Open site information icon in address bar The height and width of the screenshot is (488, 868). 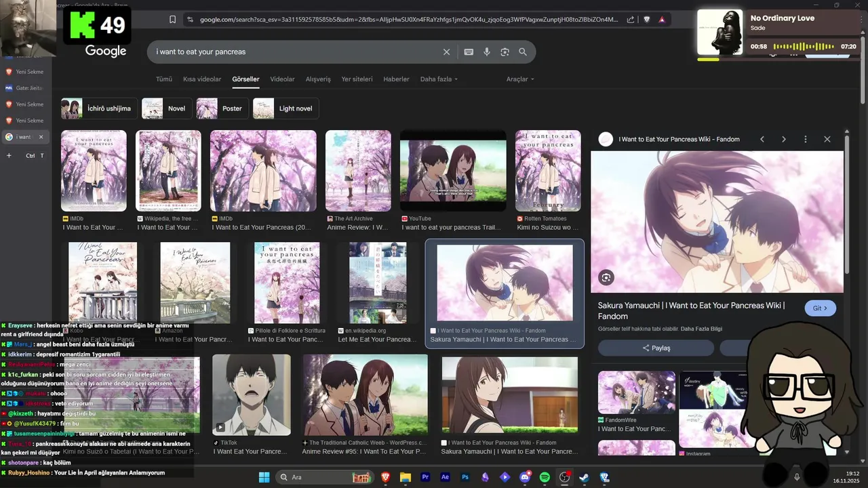pyautogui.click(x=190, y=20)
